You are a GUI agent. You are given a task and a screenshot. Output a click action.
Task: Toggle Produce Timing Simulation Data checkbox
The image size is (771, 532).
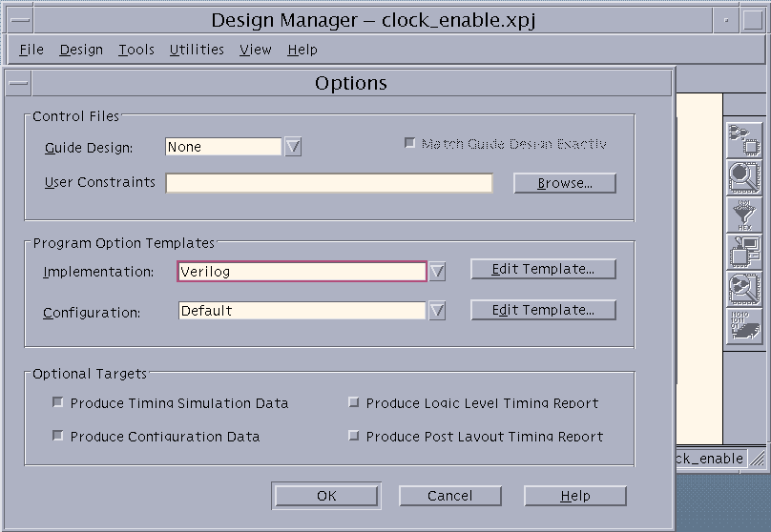pyautogui.click(x=58, y=403)
